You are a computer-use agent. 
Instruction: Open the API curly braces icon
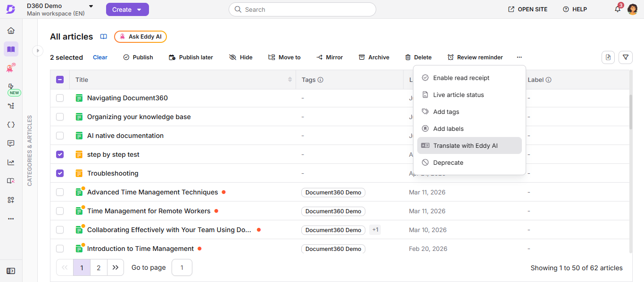coord(11,125)
